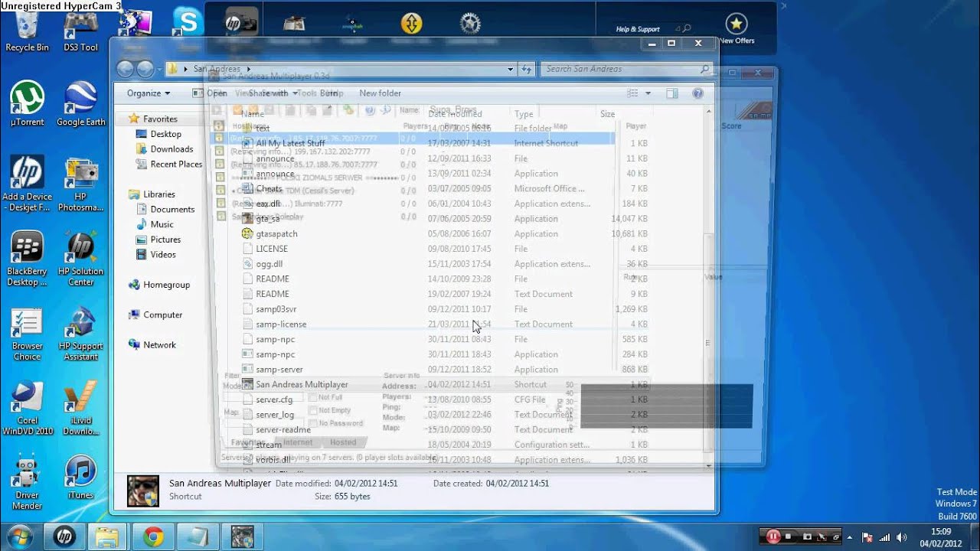
Task: Tick the No Password filter in SA-MP
Action: click(312, 423)
